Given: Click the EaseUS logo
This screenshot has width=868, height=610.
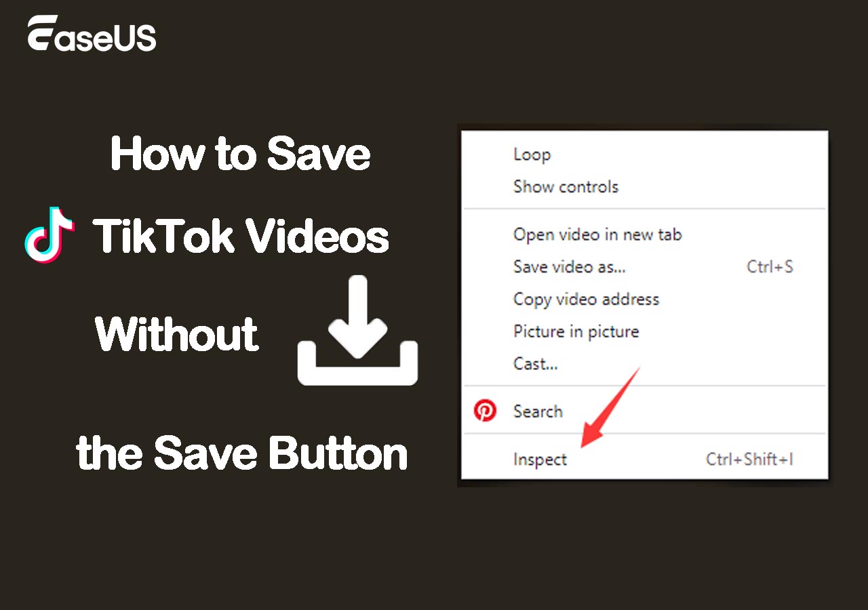Looking at the screenshot, I should [x=92, y=35].
